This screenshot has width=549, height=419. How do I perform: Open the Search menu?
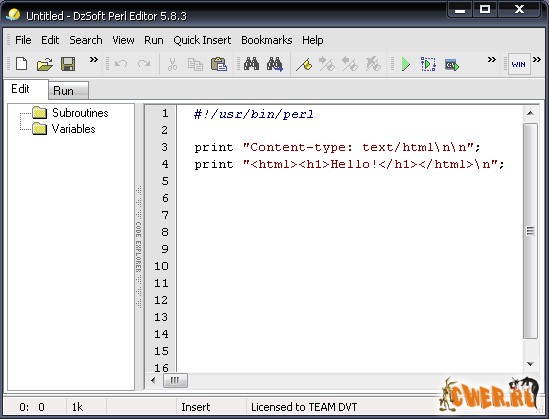(x=86, y=40)
